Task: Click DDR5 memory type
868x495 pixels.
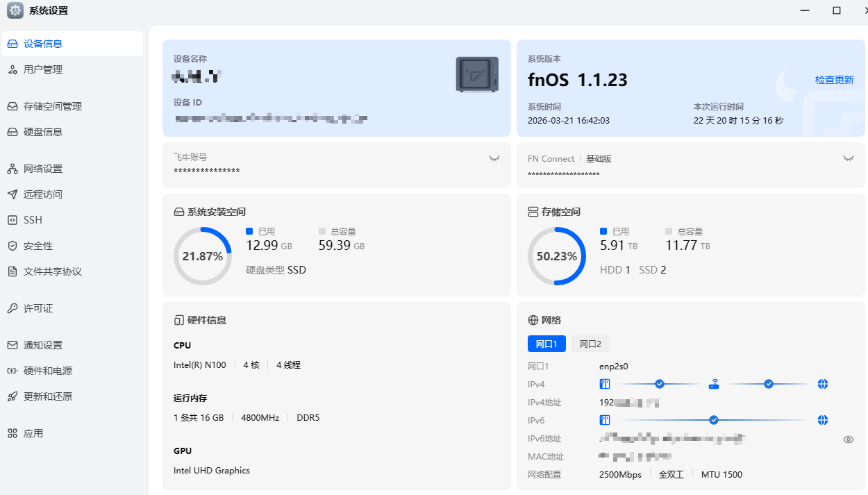Action: (308, 418)
